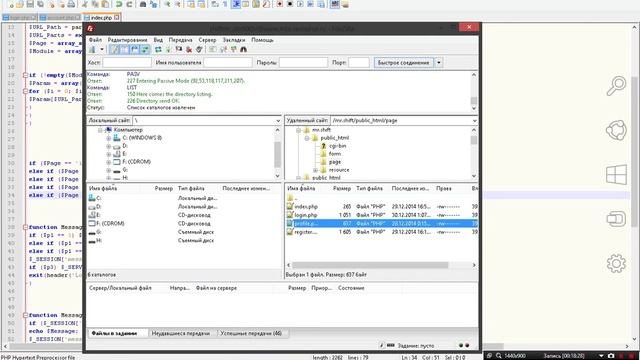Expand the C: (WINDOWS 8) drive node
The image size is (640, 360).
click(109, 138)
